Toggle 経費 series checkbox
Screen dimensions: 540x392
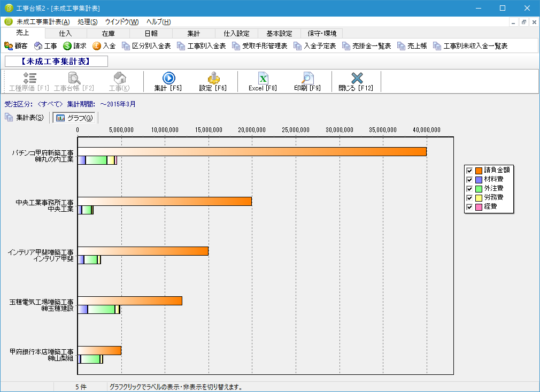coord(469,207)
